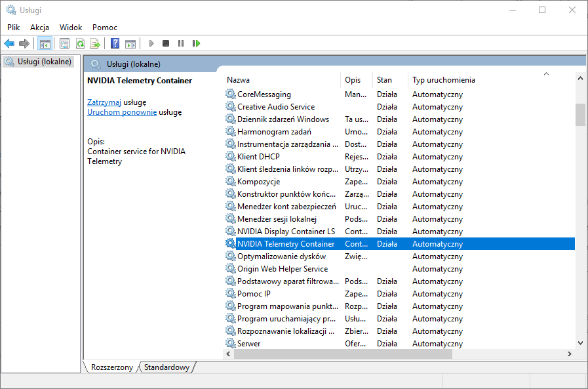Open the Pomoc menu
Image resolution: width=588 pixels, height=389 pixels.
(x=105, y=28)
